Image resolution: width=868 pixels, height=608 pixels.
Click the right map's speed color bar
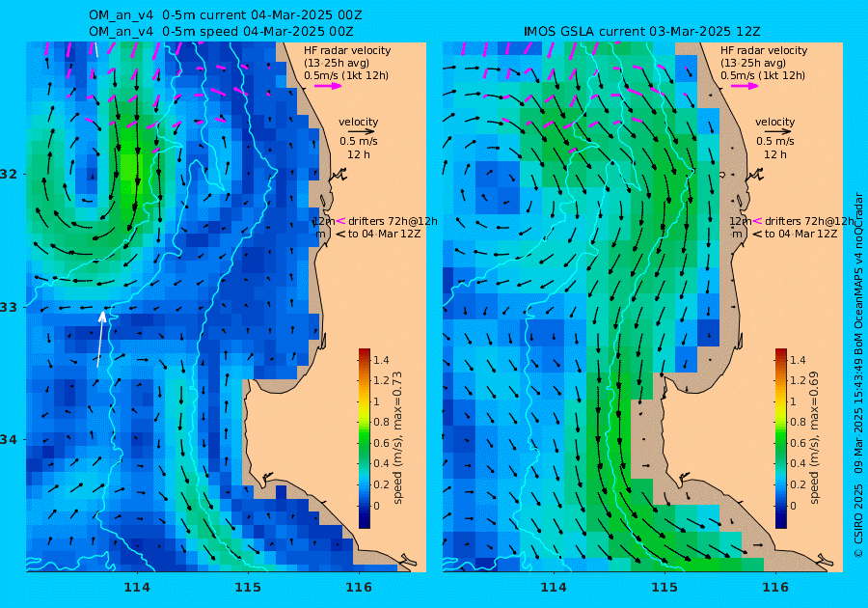point(780,438)
